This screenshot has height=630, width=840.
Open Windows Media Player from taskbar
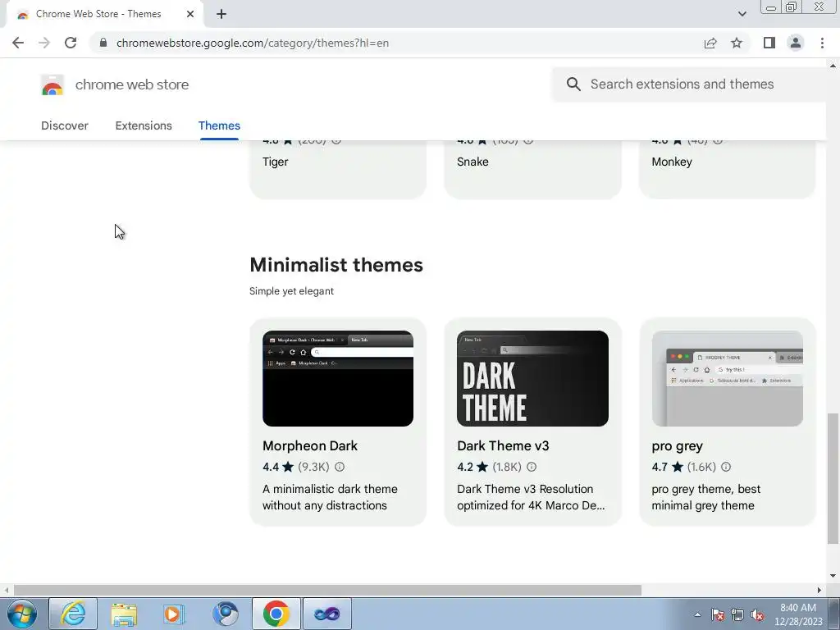click(174, 614)
